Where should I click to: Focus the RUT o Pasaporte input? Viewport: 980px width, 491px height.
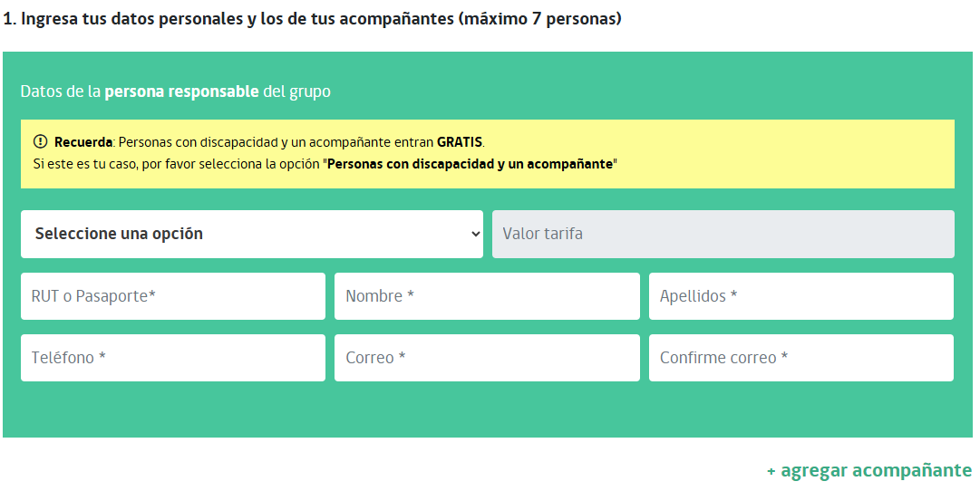click(172, 296)
